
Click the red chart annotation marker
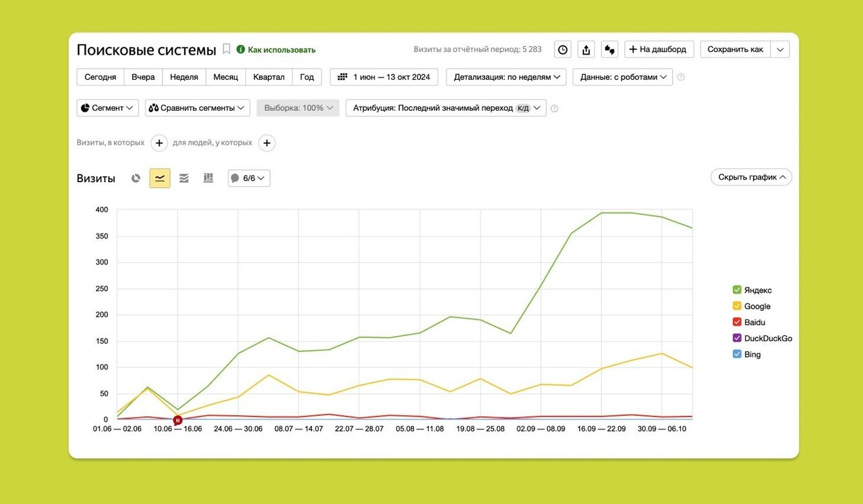pyautogui.click(x=178, y=420)
